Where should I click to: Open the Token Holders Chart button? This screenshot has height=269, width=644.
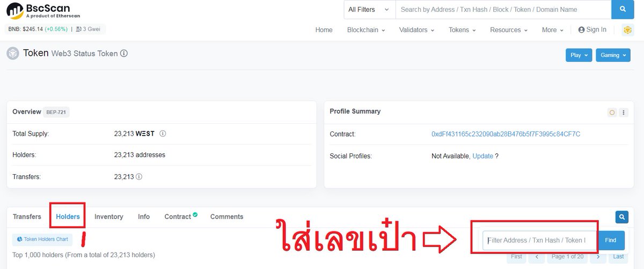(43, 239)
